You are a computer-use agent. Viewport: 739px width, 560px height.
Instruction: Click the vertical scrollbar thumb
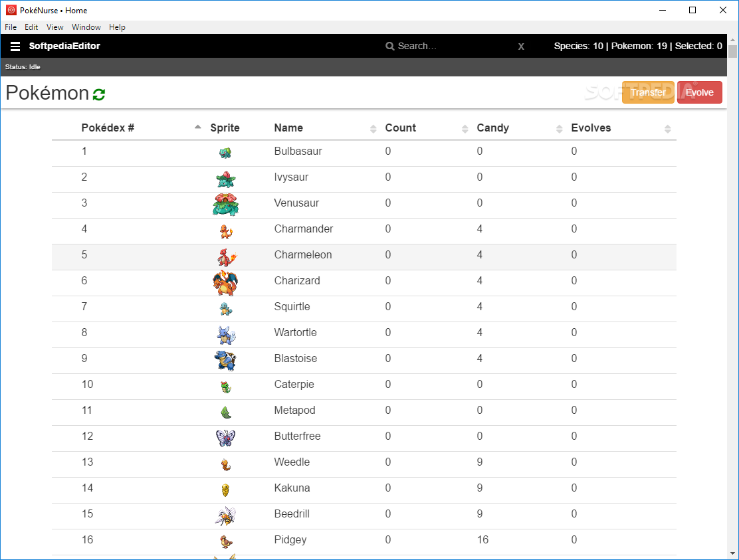[x=732, y=51]
